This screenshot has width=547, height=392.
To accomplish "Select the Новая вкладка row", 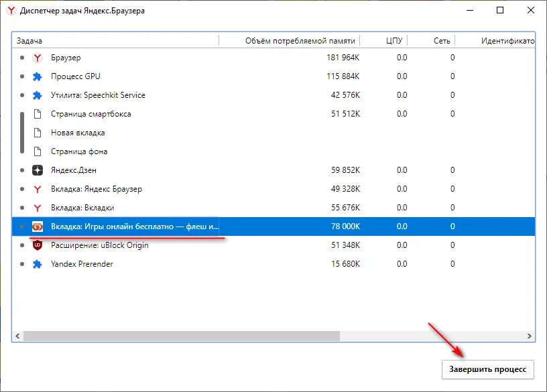I will [x=273, y=133].
